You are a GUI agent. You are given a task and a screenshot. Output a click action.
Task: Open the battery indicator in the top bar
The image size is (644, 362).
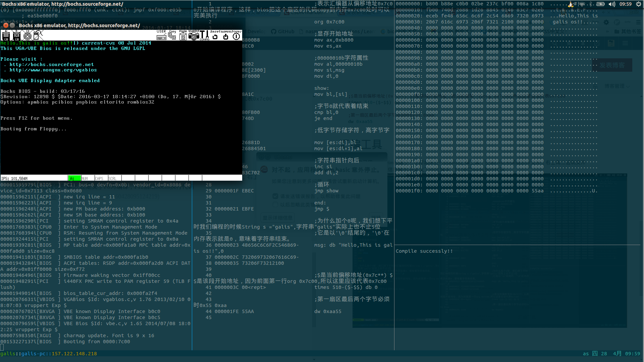click(x=601, y=4)
